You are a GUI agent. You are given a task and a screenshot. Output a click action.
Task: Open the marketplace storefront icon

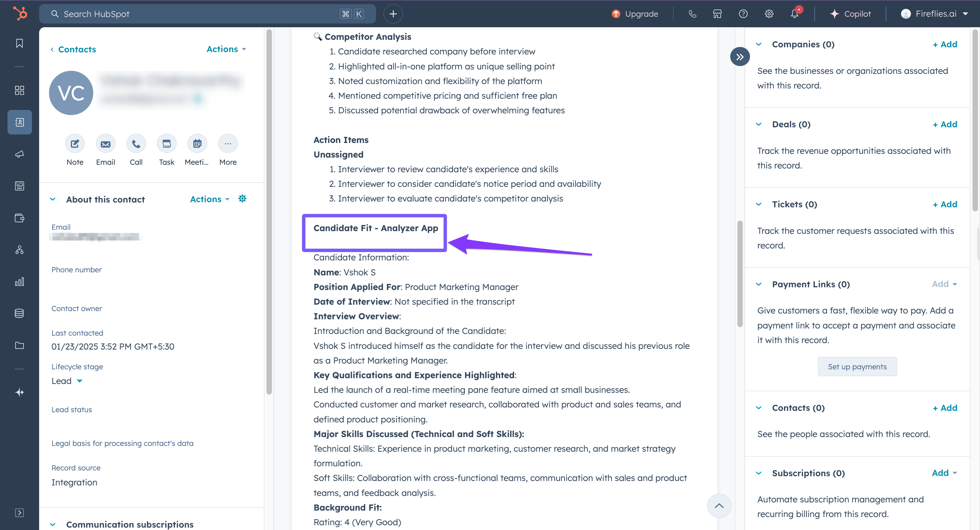pyautogui.click(x=717, y=14)
